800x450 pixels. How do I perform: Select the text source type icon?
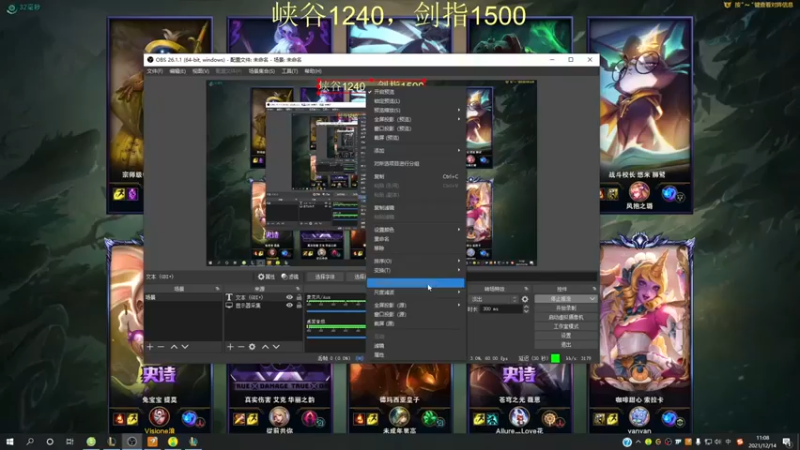[229, 297]
